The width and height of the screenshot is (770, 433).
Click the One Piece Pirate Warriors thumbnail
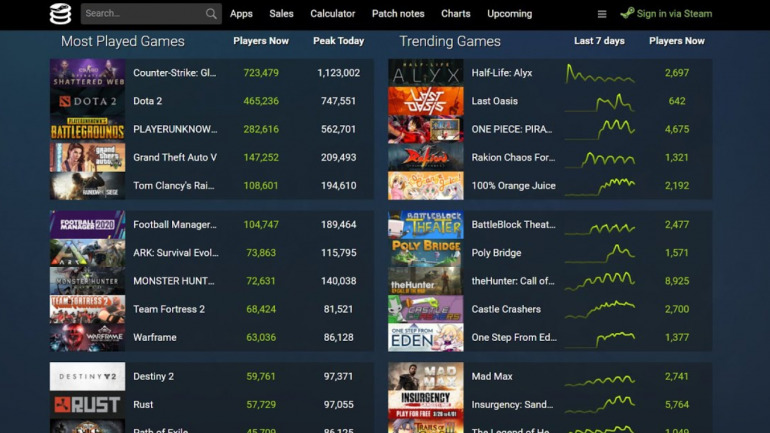(x=426, y=129)
